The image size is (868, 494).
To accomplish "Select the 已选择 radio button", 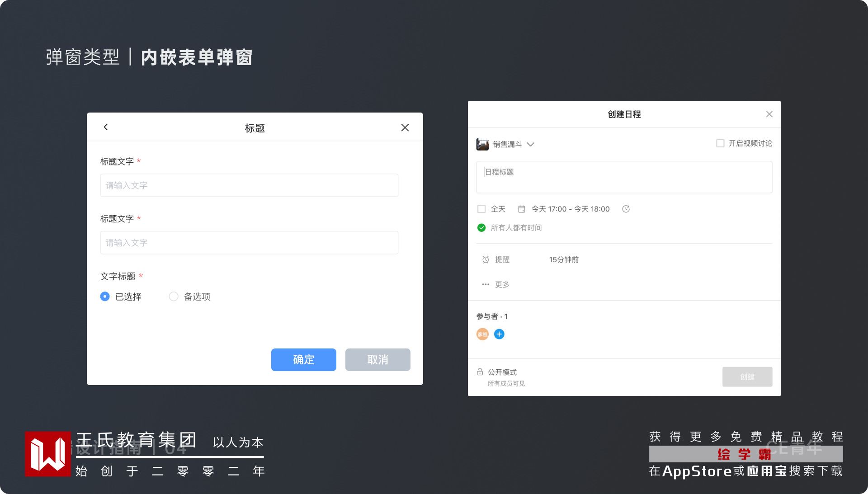I will tap(105, 296).
